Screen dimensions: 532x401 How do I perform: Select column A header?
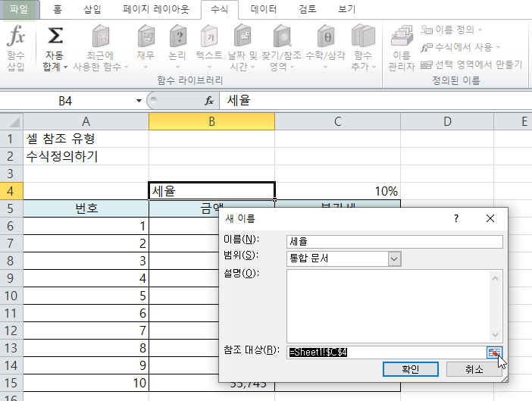click(x=86, y=121)
